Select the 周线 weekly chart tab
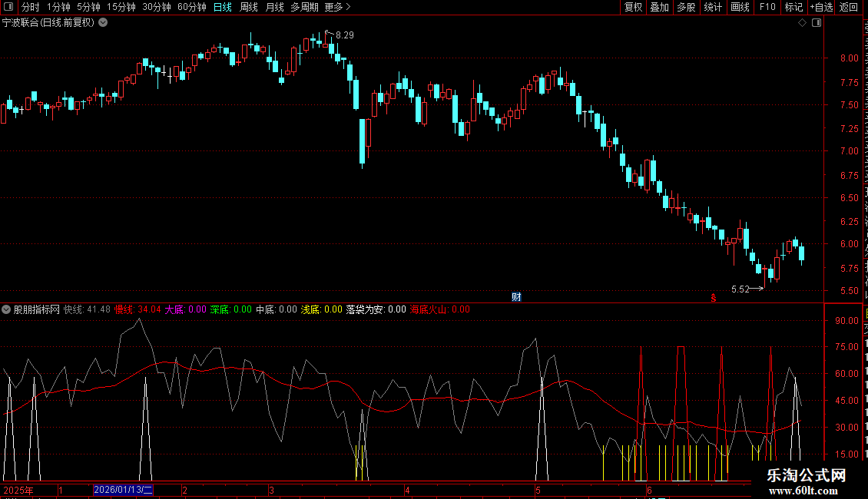The image size is (868, 499). (x=249, y=7)
